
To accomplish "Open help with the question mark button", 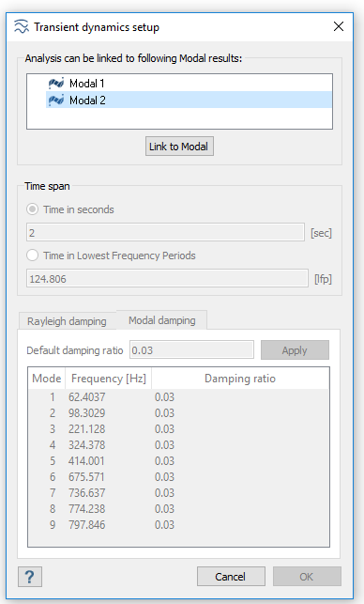I will (x=30, y=577).
